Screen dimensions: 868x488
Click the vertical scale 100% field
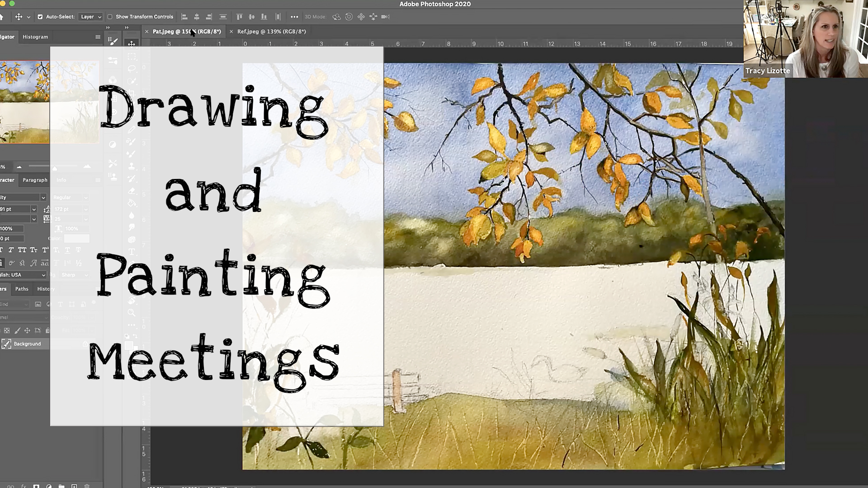click(x=11, y=229)
